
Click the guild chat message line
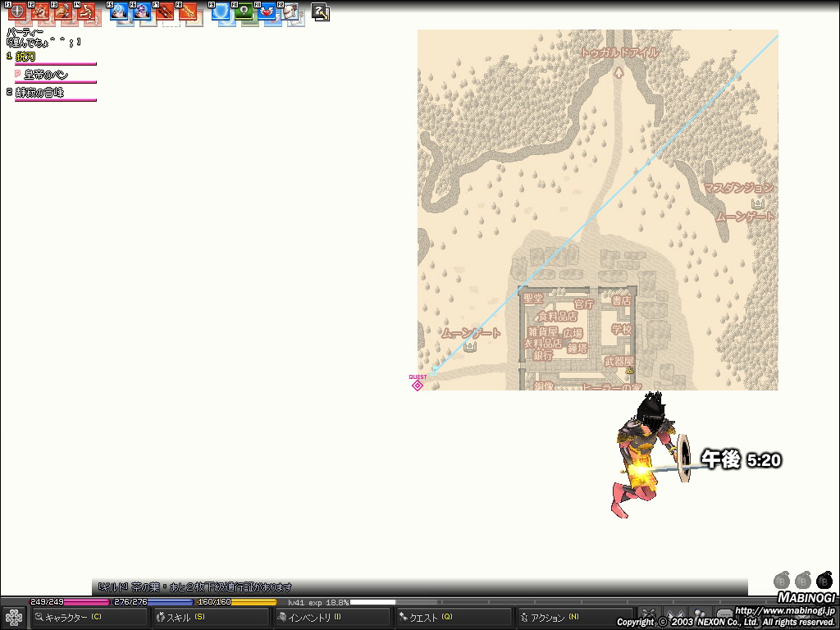click(195, 587)
